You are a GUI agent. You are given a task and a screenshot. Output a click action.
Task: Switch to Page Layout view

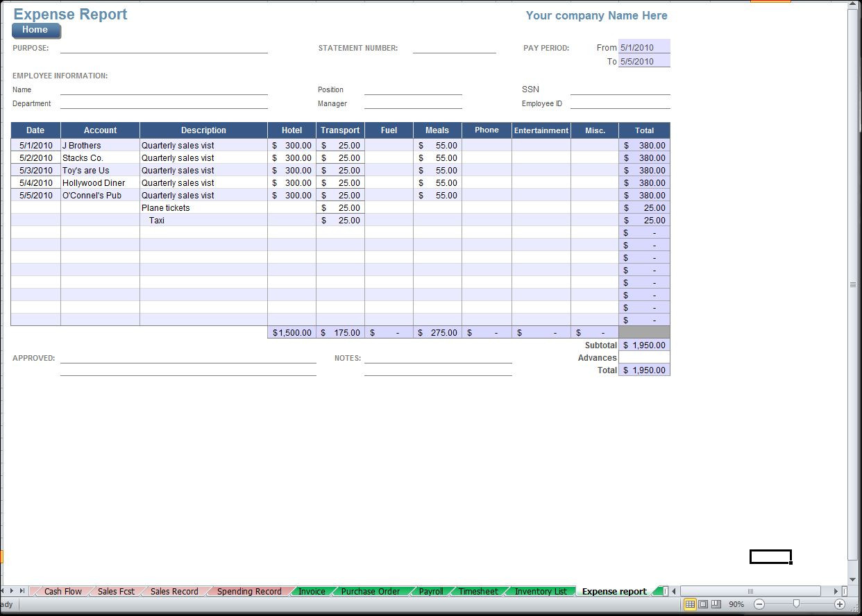click(703, 604)
